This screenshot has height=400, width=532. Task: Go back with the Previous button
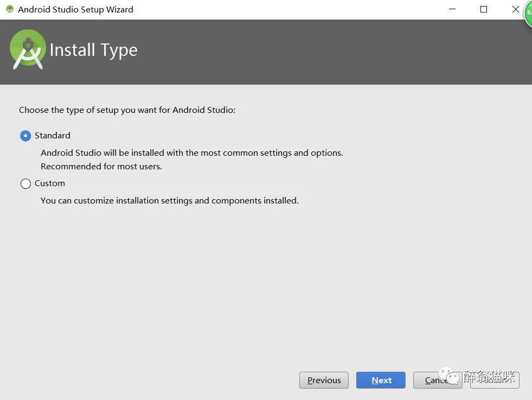(x=324, y=380)
